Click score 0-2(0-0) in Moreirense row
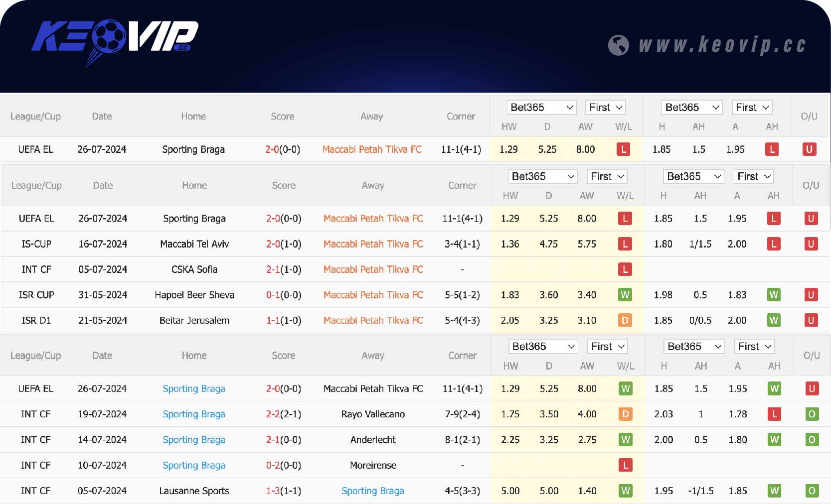 click(284, 465)
